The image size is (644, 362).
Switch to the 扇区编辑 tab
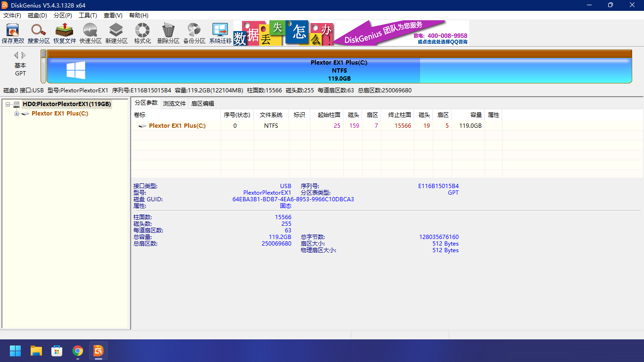[x=203, y=104]
